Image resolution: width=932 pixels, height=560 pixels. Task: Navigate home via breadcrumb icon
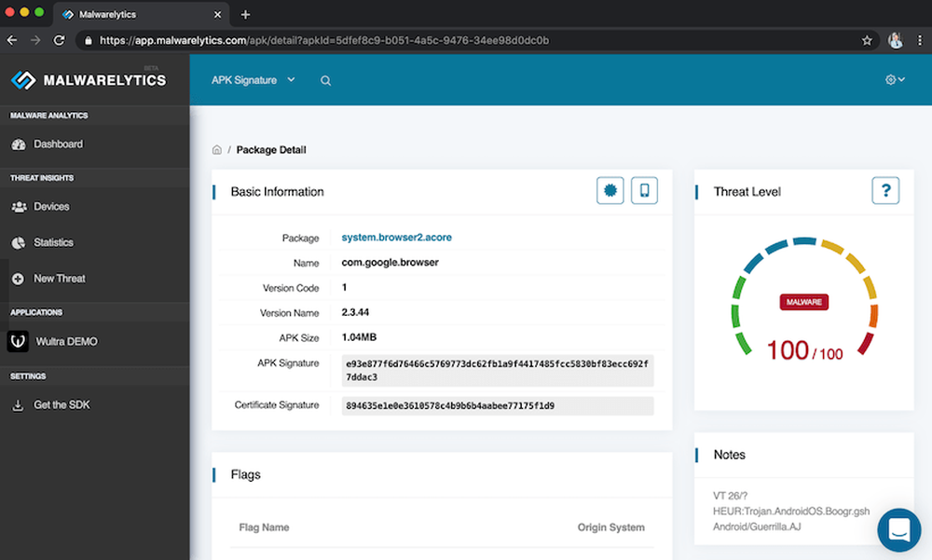pos(215,149)
